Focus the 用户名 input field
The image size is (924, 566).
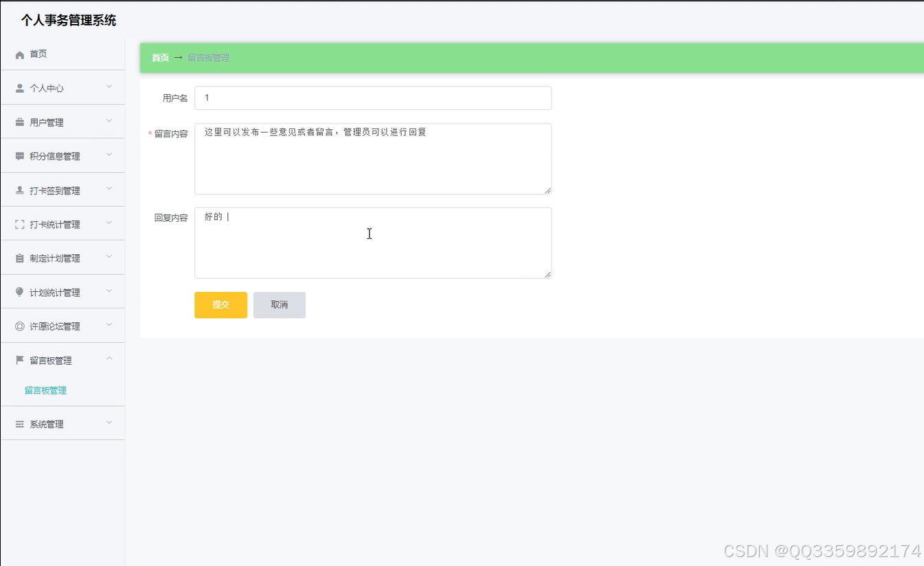pos(373,98)
